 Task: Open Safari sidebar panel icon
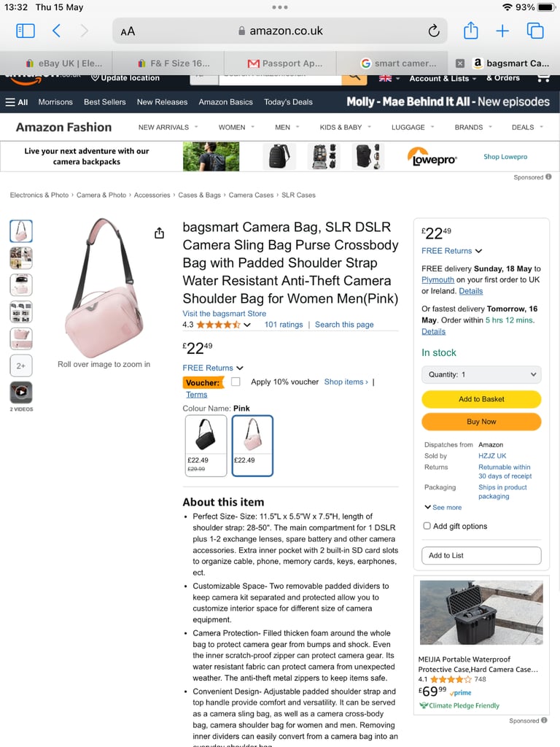pos(26,31)
